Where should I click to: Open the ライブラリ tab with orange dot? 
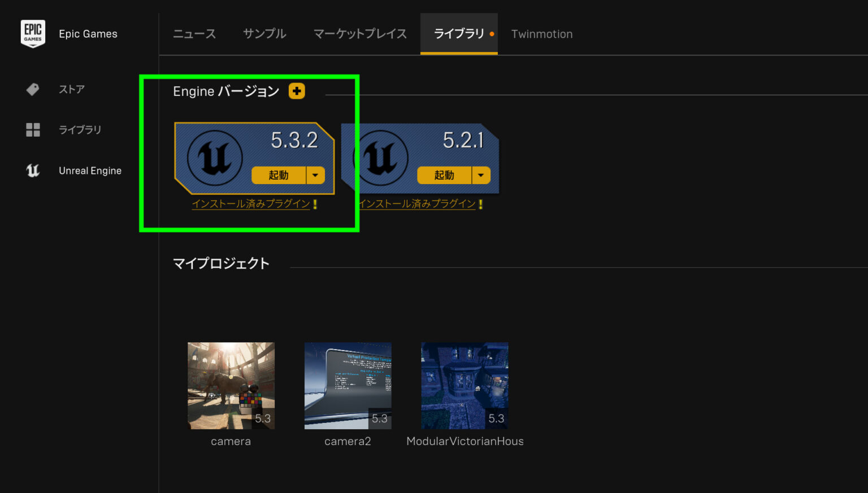tap(459, 34)
